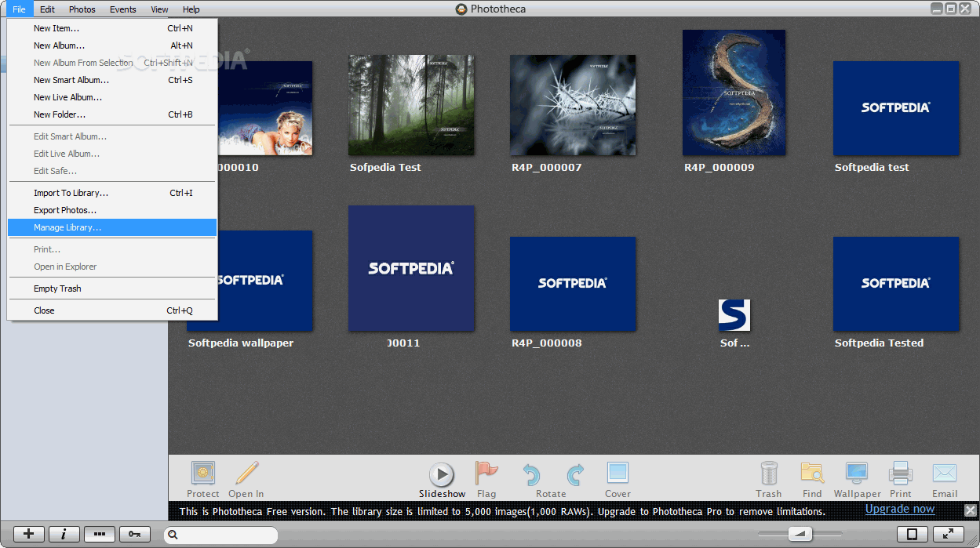This screenshot has height=548, width=980.
Task: Click the three-dots options button
Action: [100, 534]
